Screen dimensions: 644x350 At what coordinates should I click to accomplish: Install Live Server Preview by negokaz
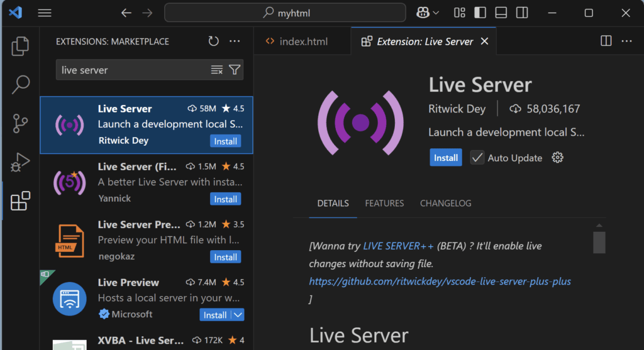[x=226, y=257]
